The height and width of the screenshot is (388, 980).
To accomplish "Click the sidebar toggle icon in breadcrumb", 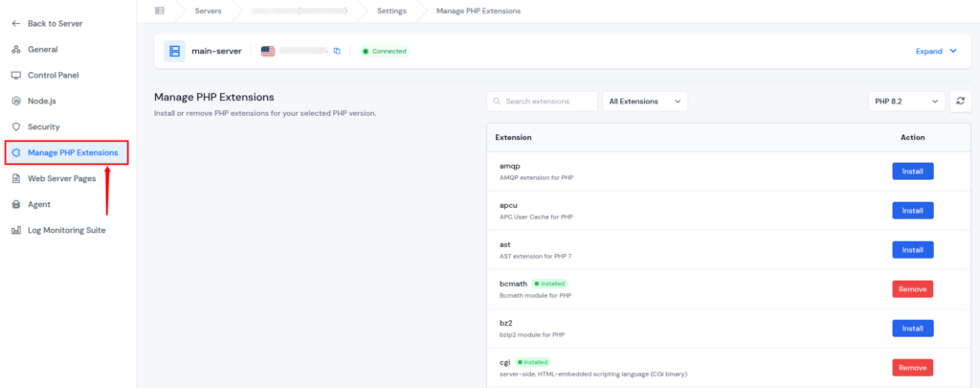I will tap(160, 11).
